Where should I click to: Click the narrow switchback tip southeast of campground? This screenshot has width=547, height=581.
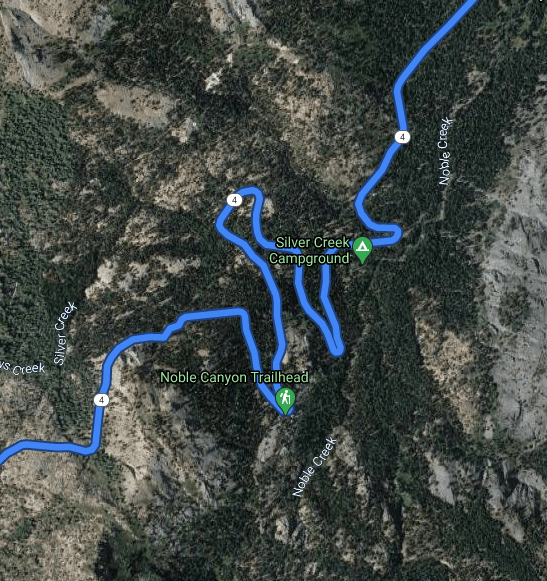[337, 349]
